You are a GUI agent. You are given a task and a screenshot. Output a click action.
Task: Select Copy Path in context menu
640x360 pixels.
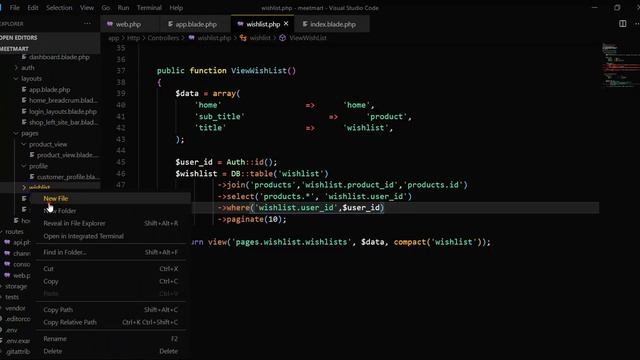tap(111, 310)
